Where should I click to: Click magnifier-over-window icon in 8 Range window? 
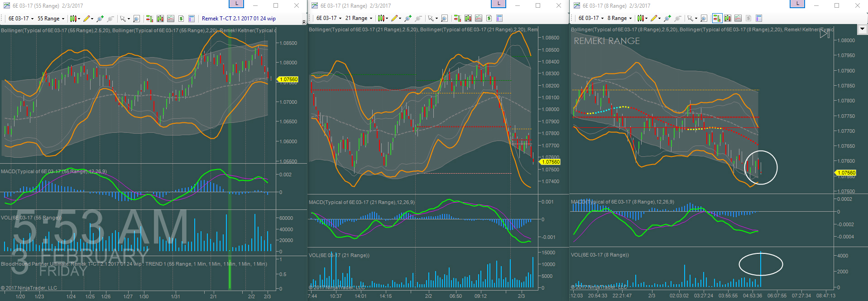[x=704, y=18]
